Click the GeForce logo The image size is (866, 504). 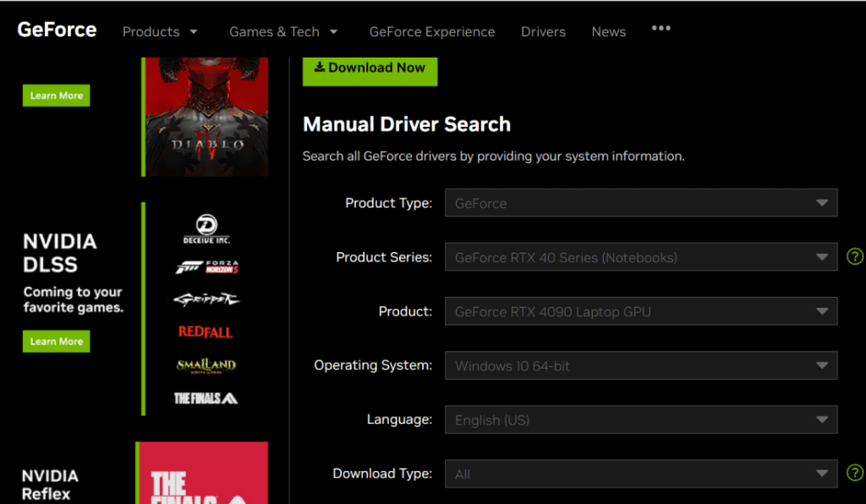pyautogui.click(x=57, y=30)
